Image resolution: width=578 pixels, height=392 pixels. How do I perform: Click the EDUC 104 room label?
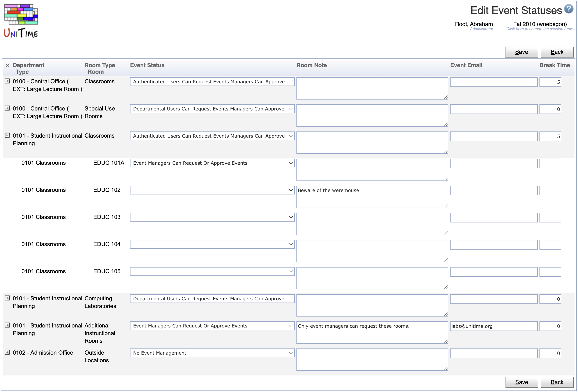pos(107,244)
